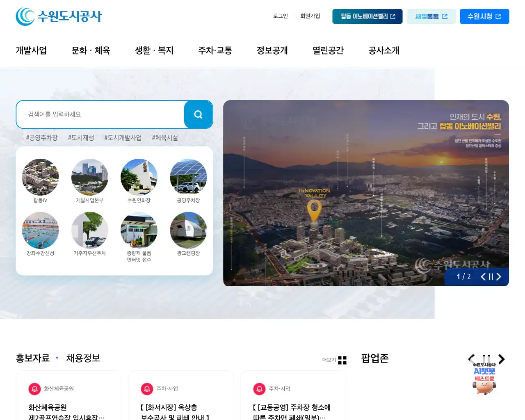Go to the next banner slide

[499, 277]
